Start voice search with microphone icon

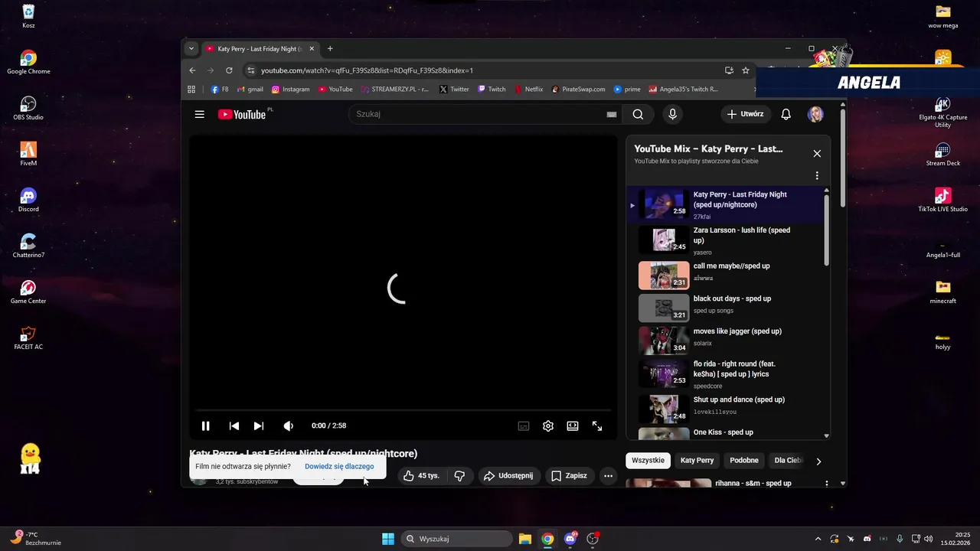pos(672,114)
